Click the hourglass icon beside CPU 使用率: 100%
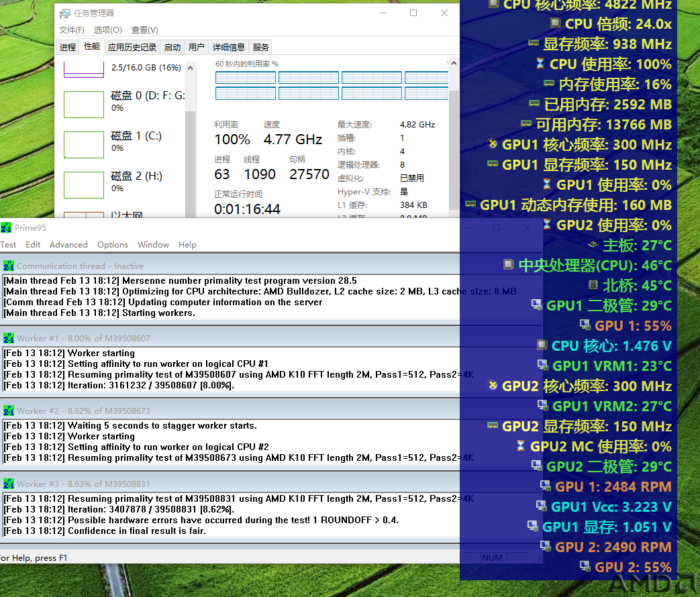 540,63
